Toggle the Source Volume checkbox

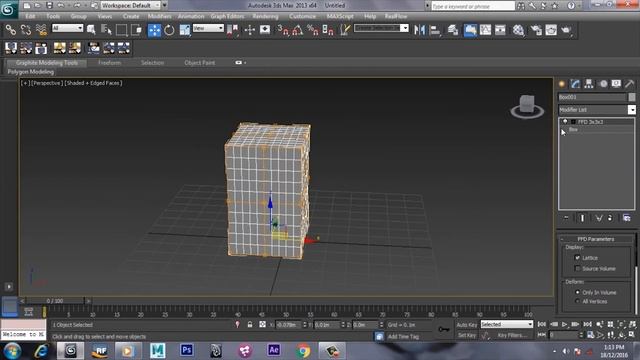(577, 268)
